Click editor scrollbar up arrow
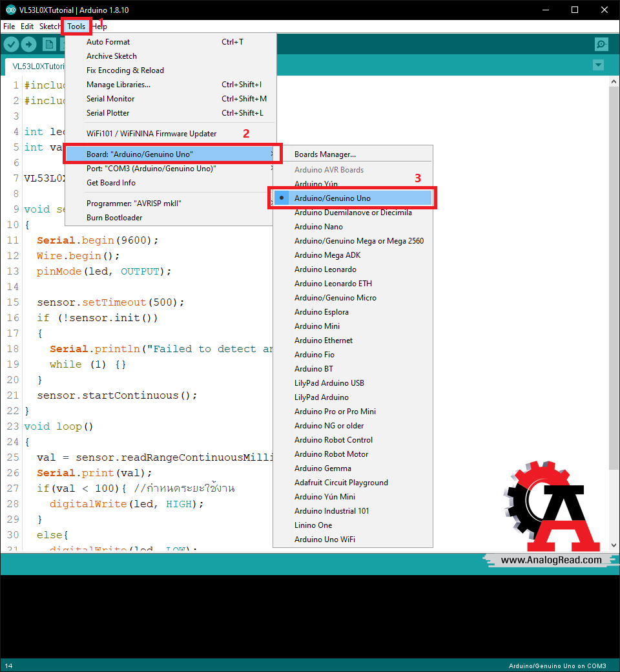The image size is (620, 672). click(x=614, y=81)
